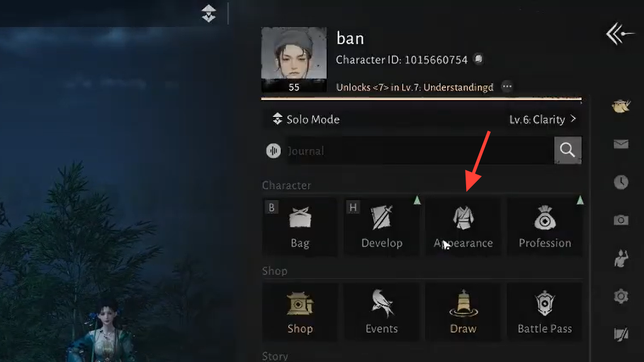The width and height of the screenshot is (644, 362).
Task: Expand the three-dot unlock info button
Action: pyautogui.click(x=507, y=87)
